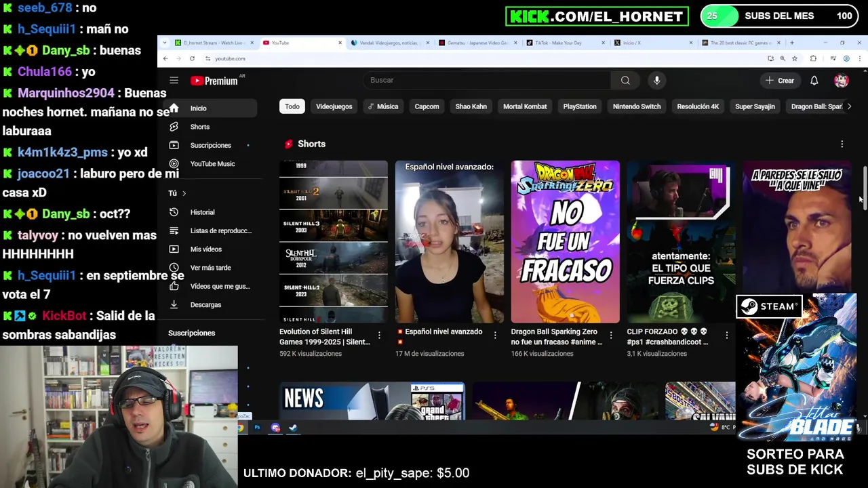Screen dimensions: 868x488
Task: Click the search magnifier button
Action: pos(625,80)
